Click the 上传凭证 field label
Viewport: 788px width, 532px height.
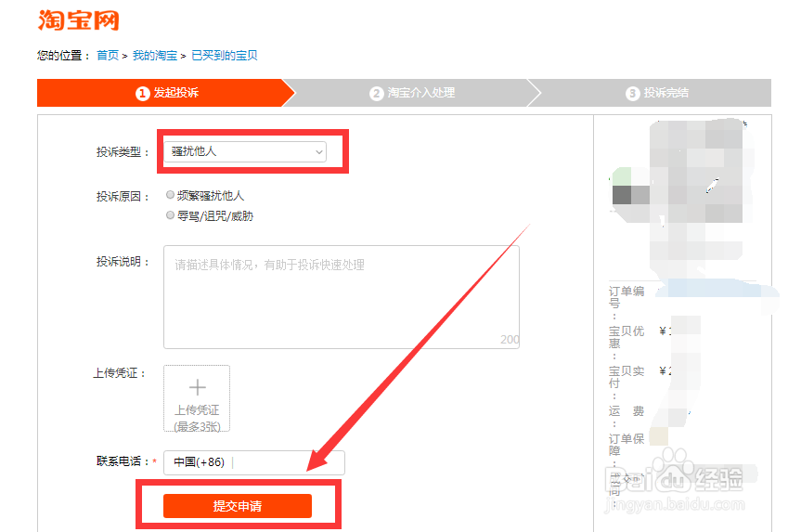point(120,373)
